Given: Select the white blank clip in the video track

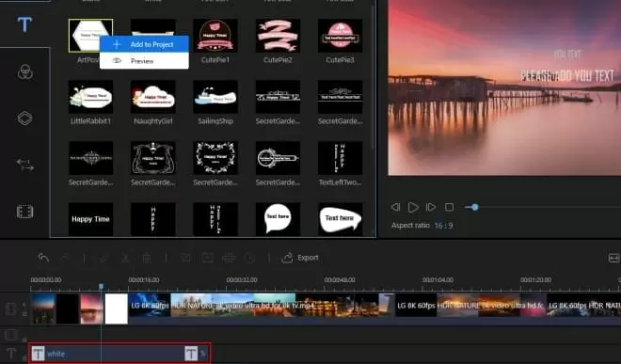Looking at the screenshot, I should [116, 309].
